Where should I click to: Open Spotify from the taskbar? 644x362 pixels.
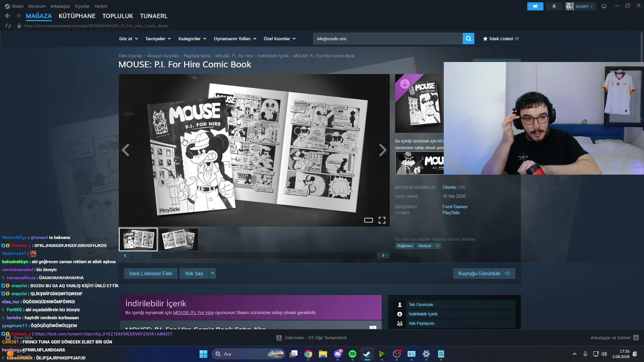352,354
